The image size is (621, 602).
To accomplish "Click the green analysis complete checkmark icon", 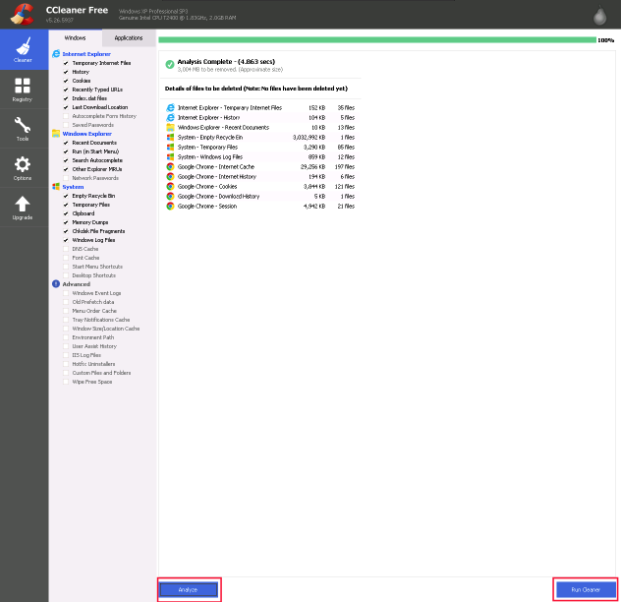I will [x=170, y=65].
